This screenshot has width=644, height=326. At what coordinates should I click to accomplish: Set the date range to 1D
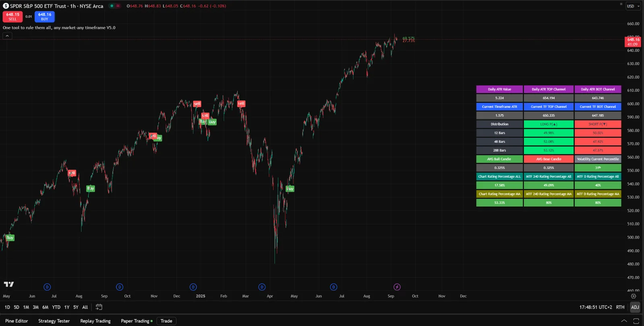click(7, 307)
